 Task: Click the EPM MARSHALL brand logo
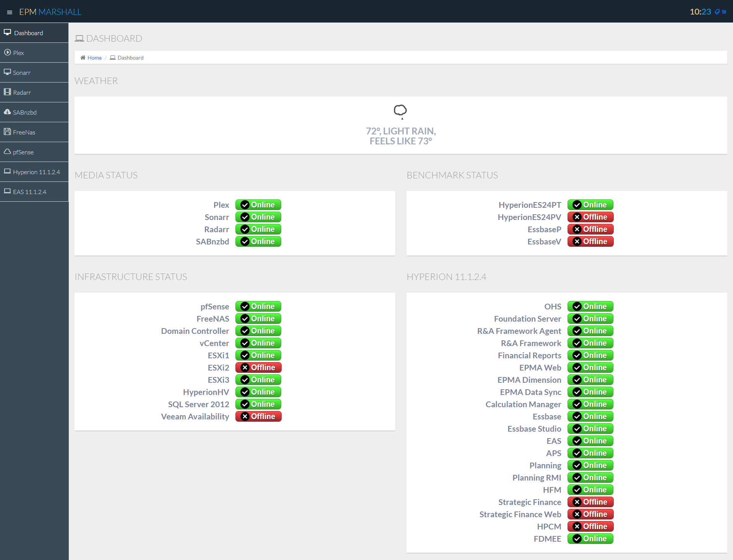[50, 12]
